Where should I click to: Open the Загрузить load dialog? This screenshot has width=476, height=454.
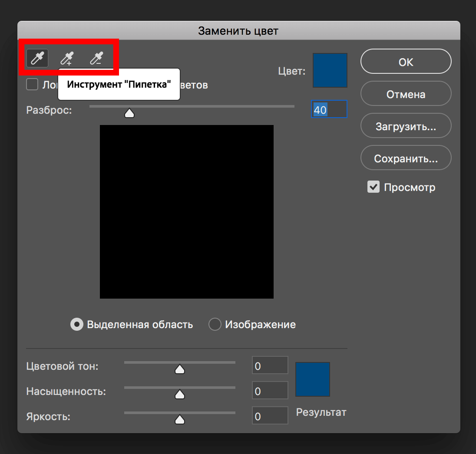click(x=406, y=126)
